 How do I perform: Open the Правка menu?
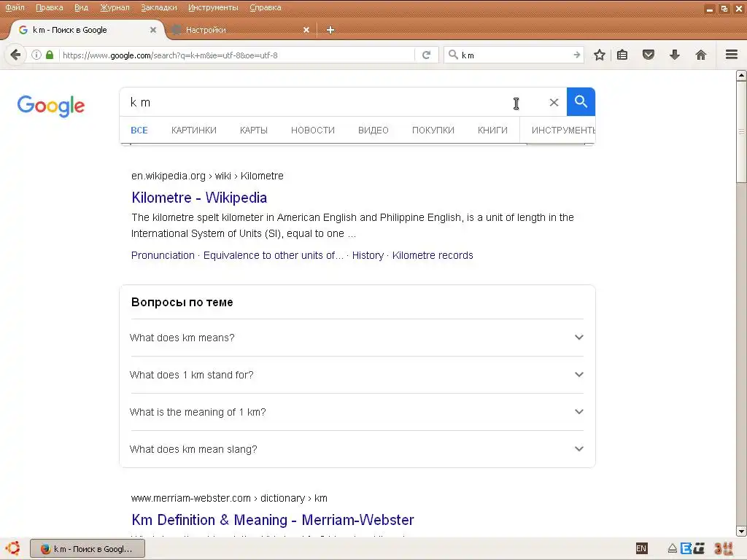49,7
